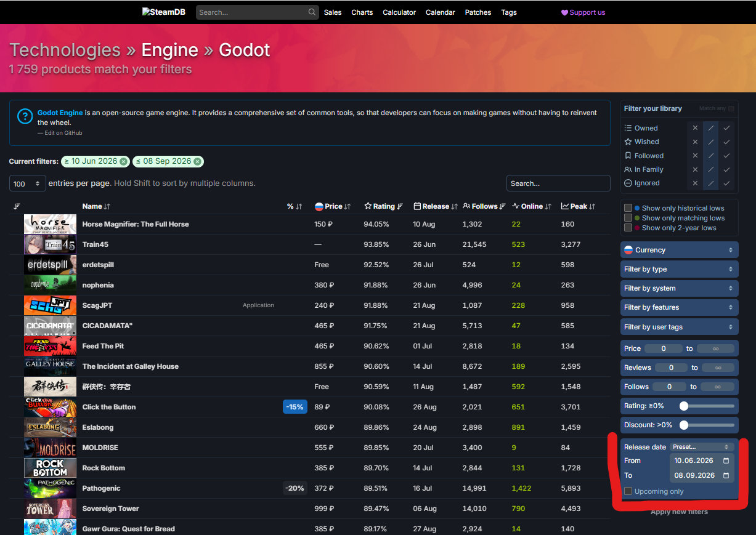The image size is (756, 535).
Task: Click the search magnifier icon in top bar
Action: [x=312, y=12]
